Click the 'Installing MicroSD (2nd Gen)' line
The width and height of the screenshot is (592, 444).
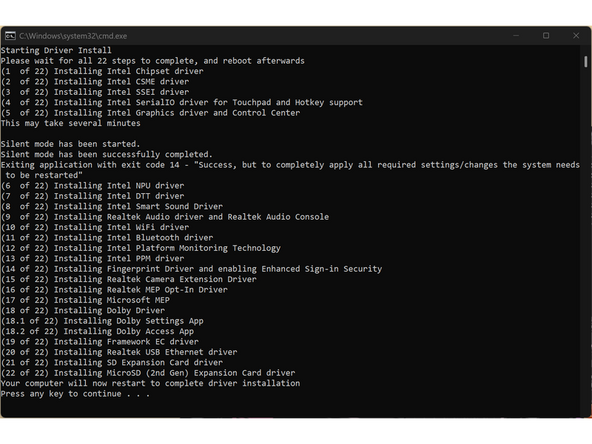pyautogui.click(x=148, y=373)
